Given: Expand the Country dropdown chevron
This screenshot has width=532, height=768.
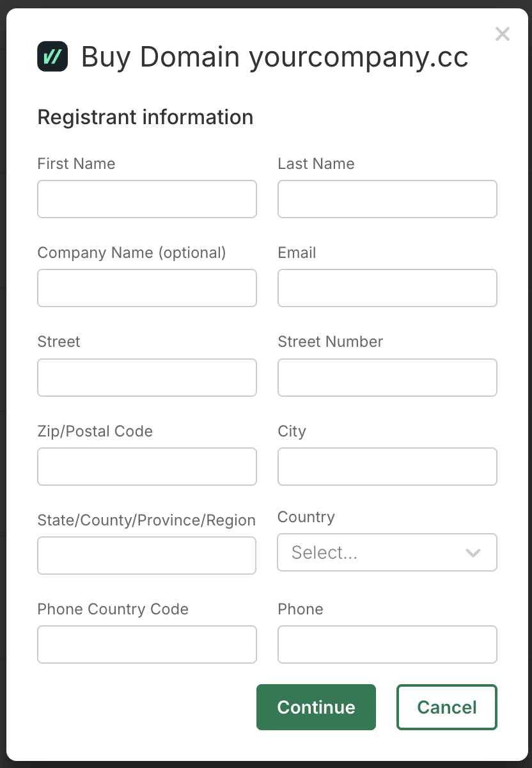Looking at the screenshot, I should 473,552.
